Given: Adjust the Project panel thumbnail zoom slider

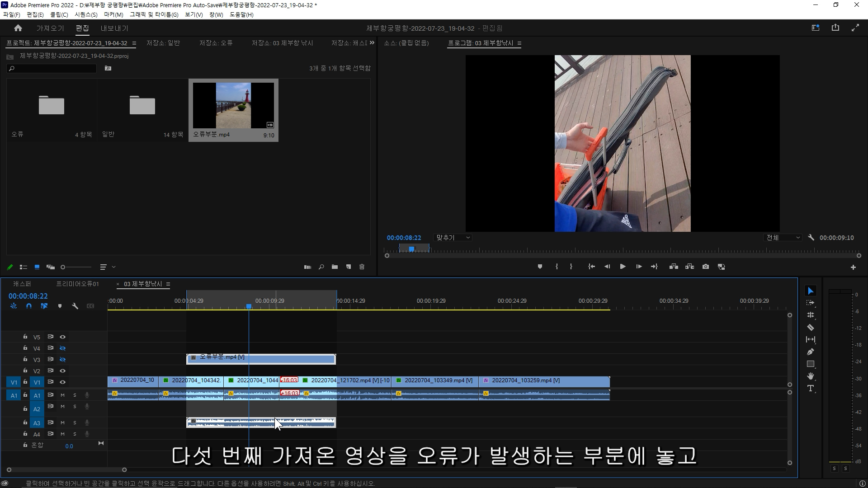Looking at the screenshot, I should (63, 267).
